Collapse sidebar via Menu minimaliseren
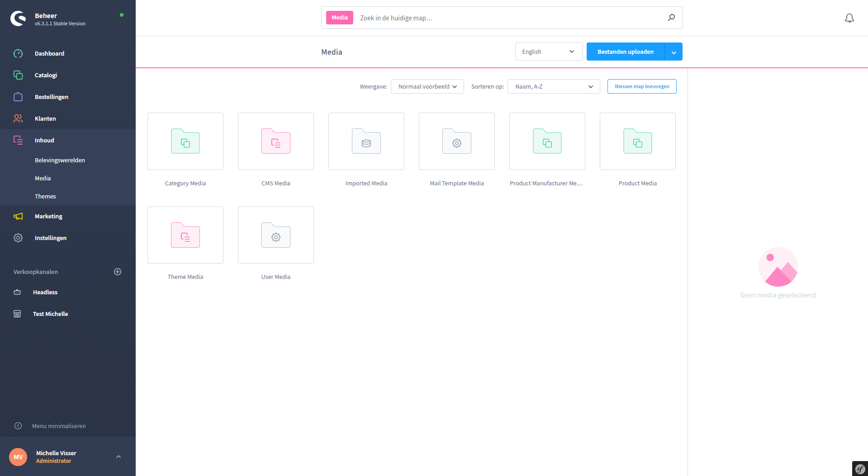 pyautogui.click(x=58, y=426)
